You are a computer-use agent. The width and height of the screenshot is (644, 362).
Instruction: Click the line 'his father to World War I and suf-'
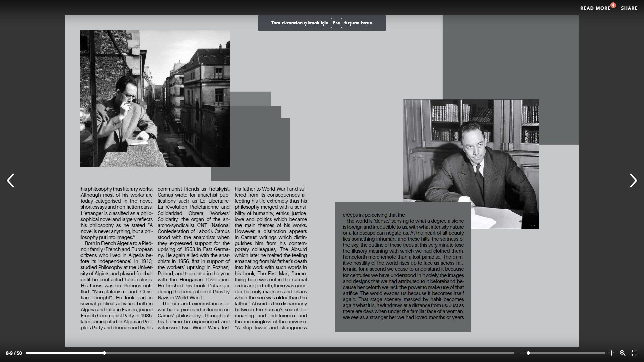click(x=271, y=189)
